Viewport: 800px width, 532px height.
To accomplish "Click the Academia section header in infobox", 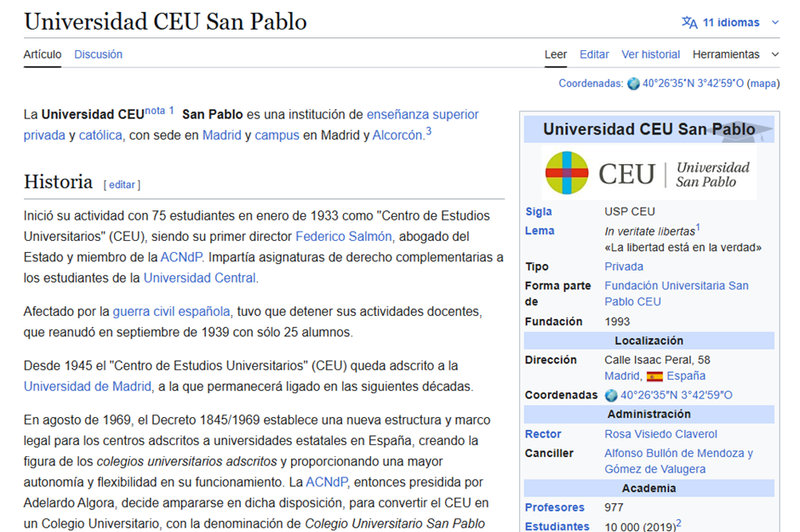I will coord(649,489).
